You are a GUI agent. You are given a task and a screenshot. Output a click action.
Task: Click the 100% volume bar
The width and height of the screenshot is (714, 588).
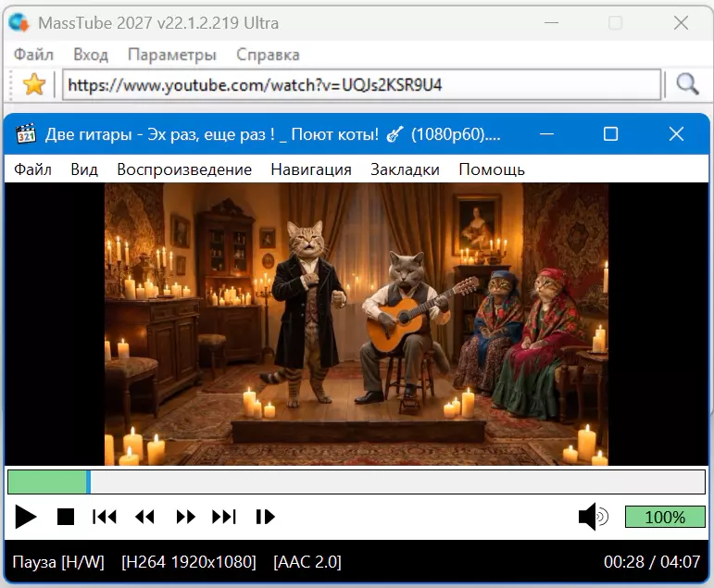click(665, 517)
